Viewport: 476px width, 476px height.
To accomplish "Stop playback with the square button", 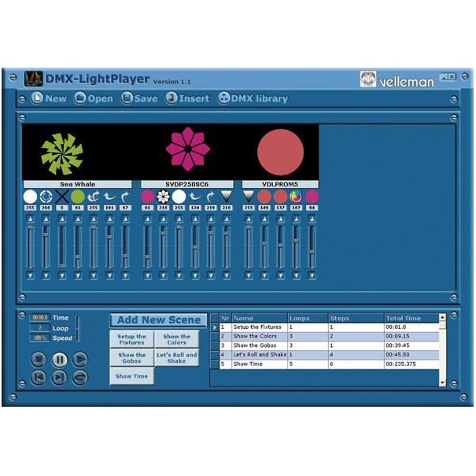I will click(39, 359).
